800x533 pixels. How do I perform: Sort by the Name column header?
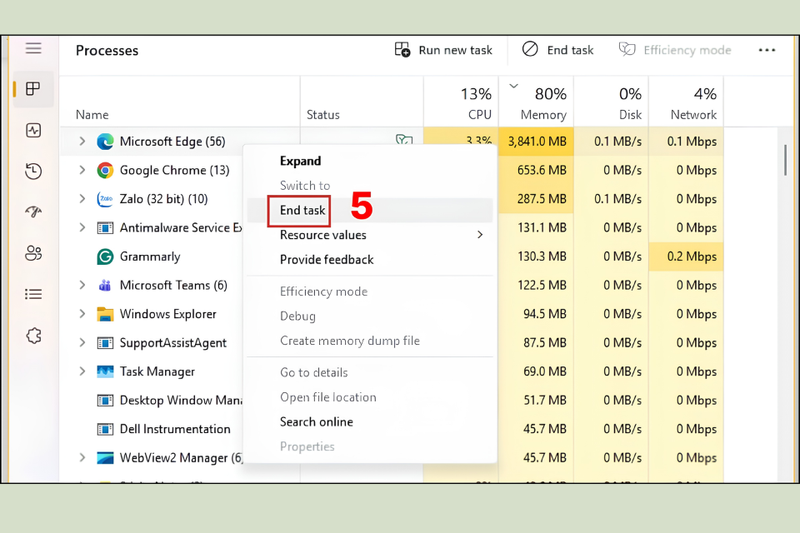(180, 101)
